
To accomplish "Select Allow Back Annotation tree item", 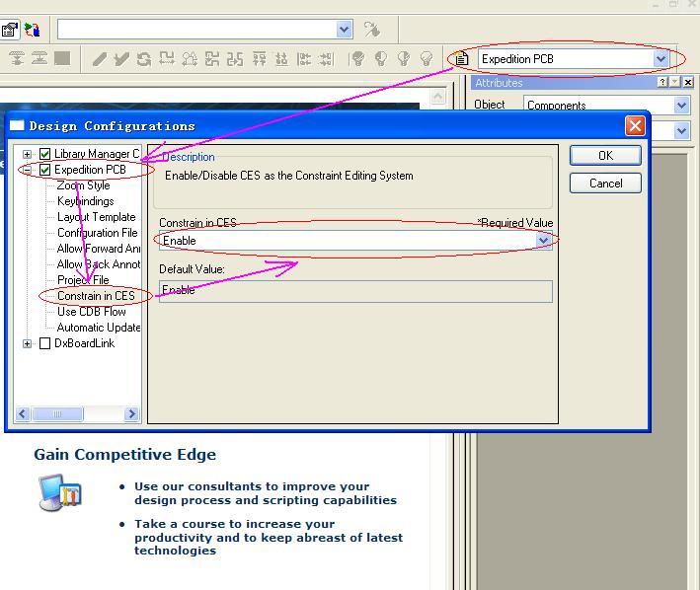I will pyautogui.click(x=99, y=264).
